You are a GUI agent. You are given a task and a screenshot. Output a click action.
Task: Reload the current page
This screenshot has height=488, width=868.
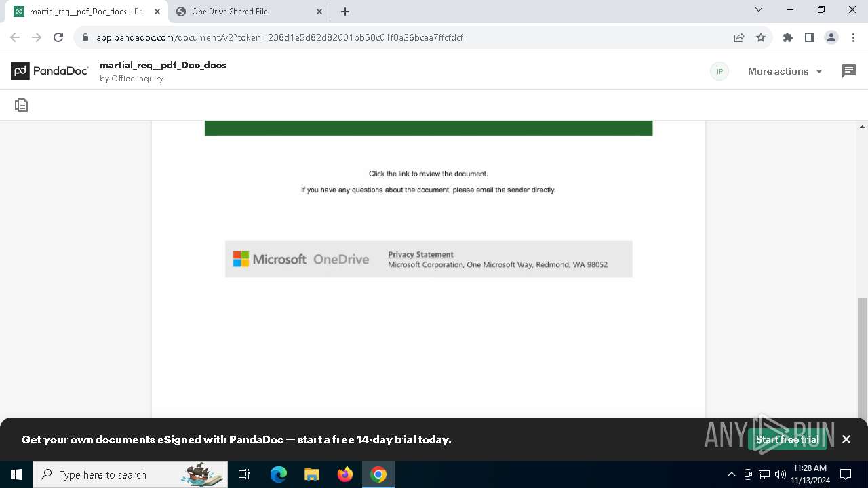[58, 37]
